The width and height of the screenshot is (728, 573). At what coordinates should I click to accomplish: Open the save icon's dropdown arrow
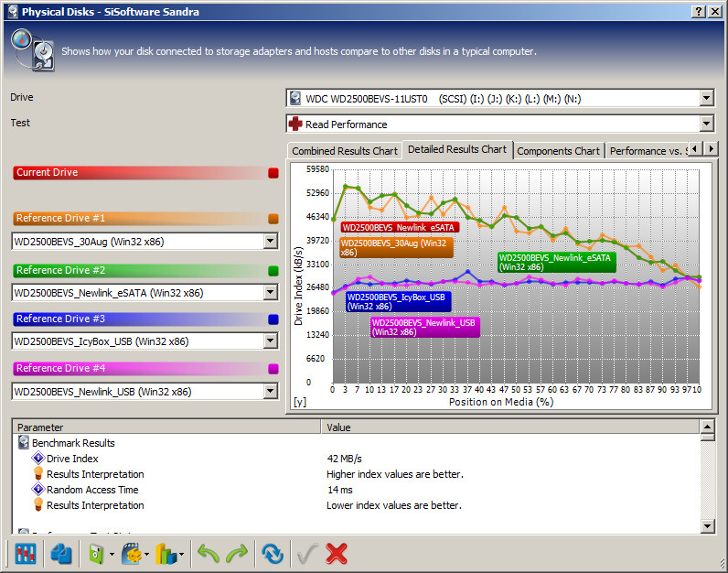[112, 554]
